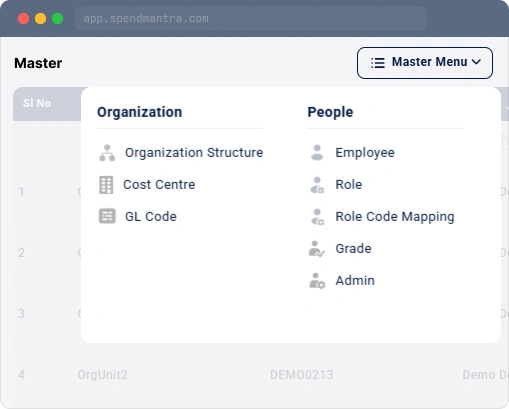509x409 pixels.
Task: Click row number 1 in the table
Action: (21, 192)
